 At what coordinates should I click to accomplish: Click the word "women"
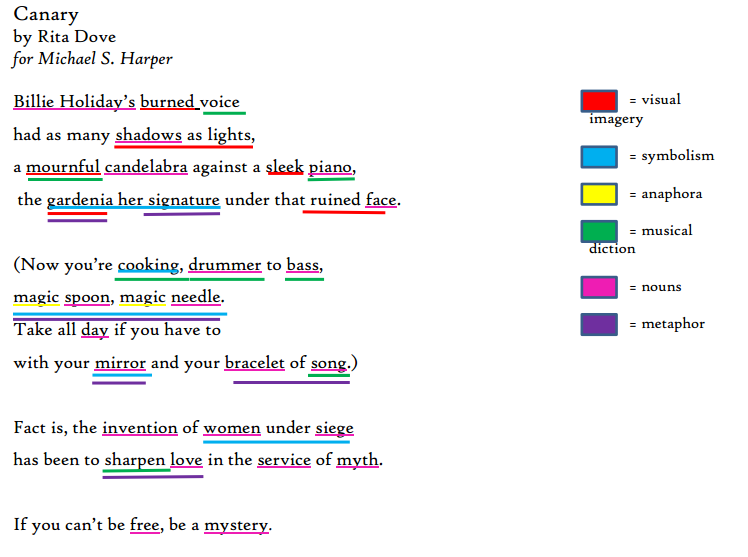tap(232, 428)
